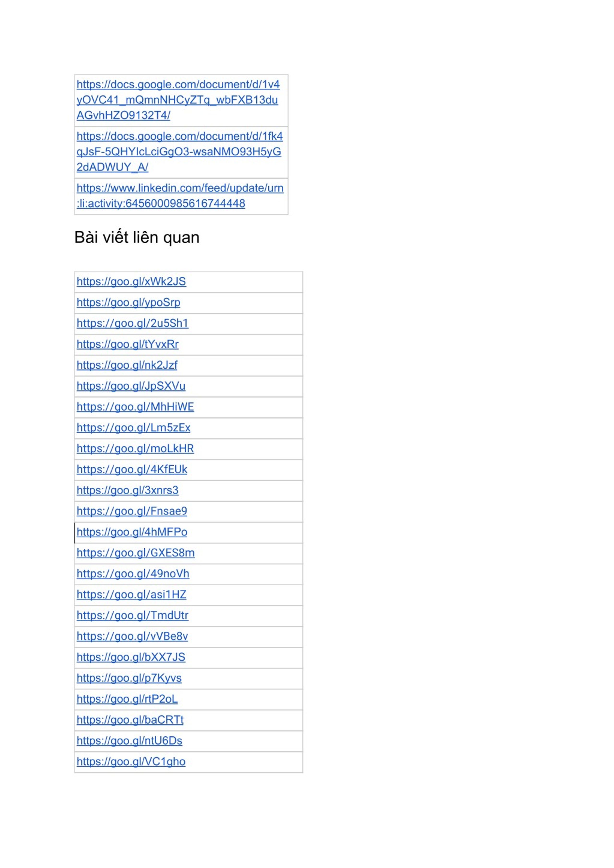
Task: Click the goo.gl/4hMFPo link
Action: [132, 532]
